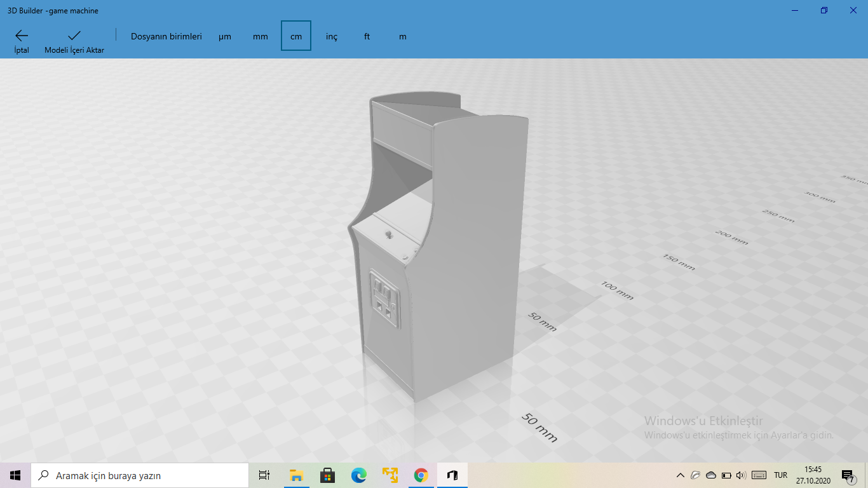This screenshot has height=488, width=868.
Task: Open the Windows Start menu
Action: tap(15, 475)
